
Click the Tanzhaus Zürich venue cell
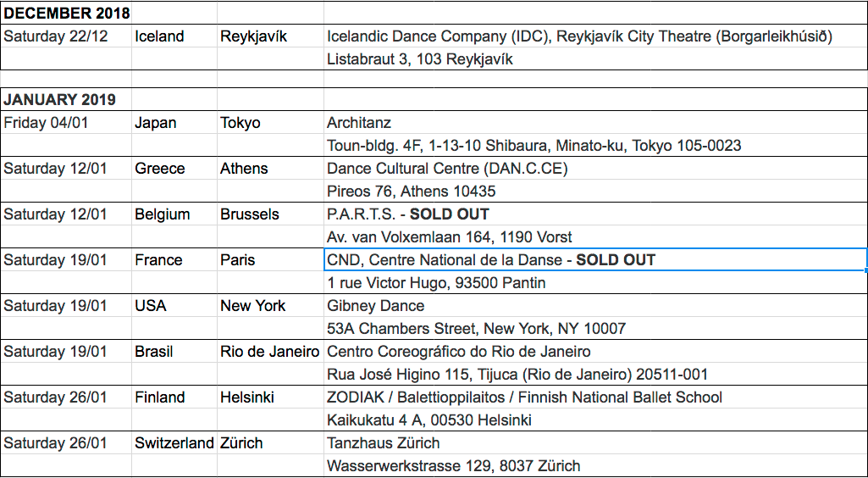tap(595, 443)
